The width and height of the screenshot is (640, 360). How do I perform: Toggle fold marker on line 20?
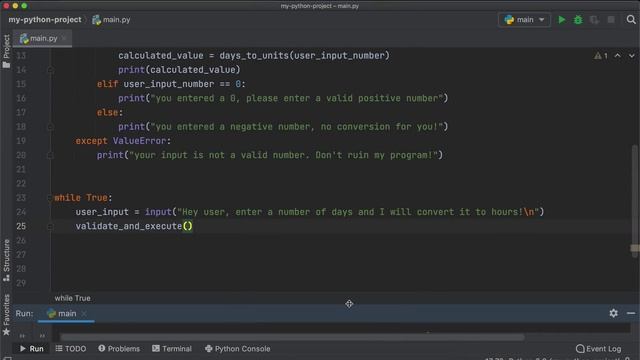click(50, 156)
